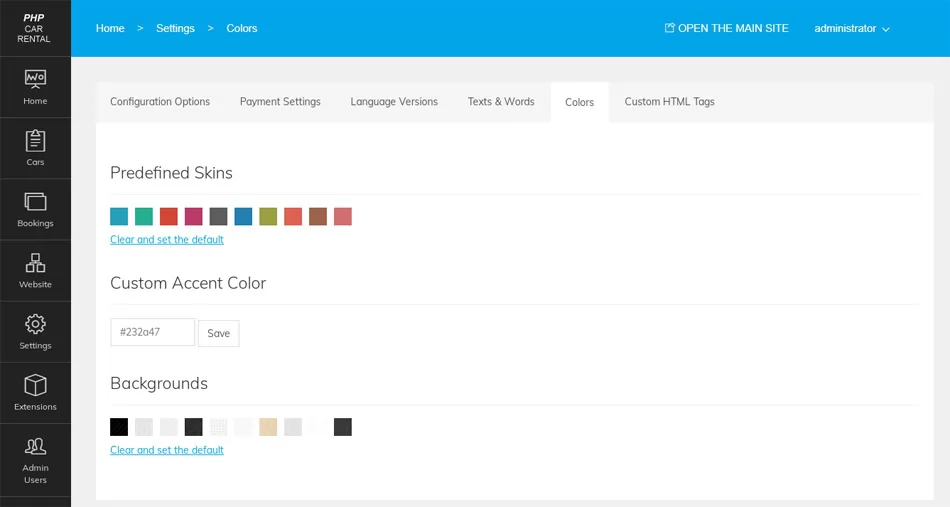The image size is (950, 507).
Task: Clear predefined skin and set the default
Action: click(167, 239)
